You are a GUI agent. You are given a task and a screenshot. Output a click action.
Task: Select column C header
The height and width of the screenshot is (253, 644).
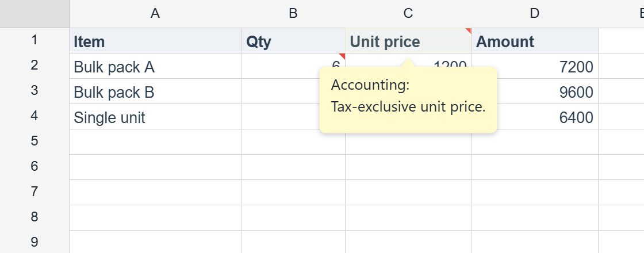pos(408,14)
